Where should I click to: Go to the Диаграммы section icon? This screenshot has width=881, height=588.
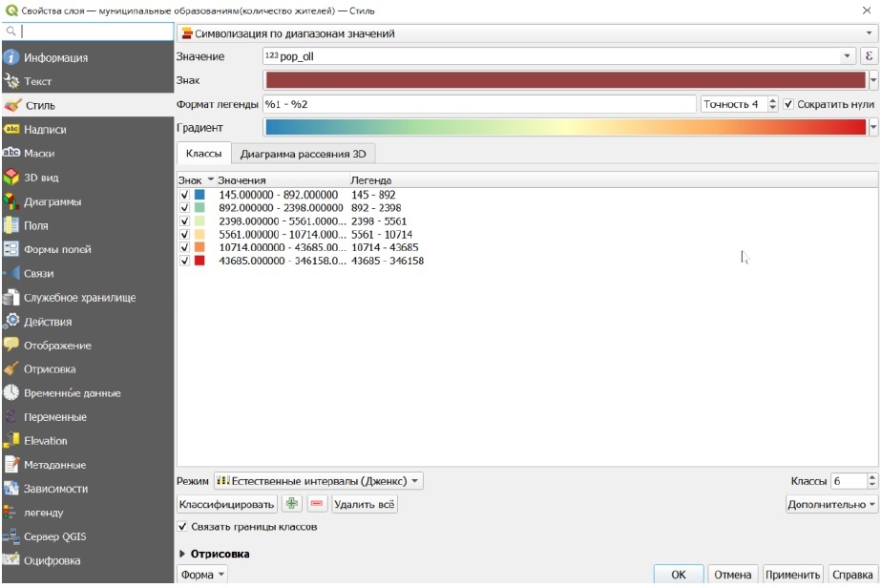coord(11,201)
